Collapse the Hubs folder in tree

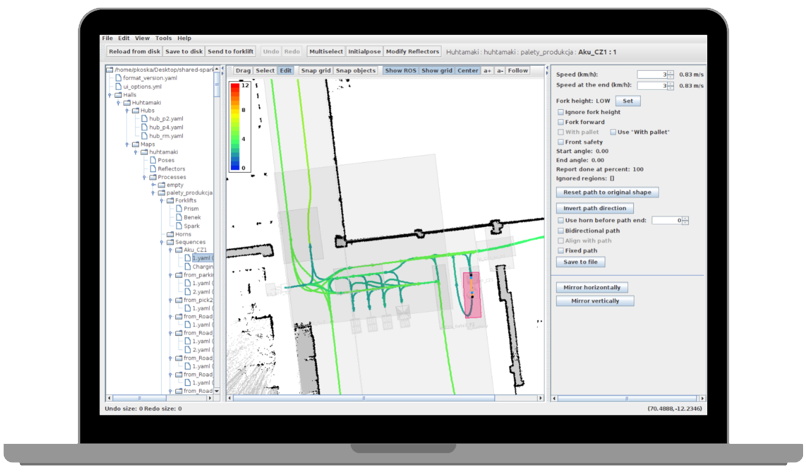[x=128, y=110]
